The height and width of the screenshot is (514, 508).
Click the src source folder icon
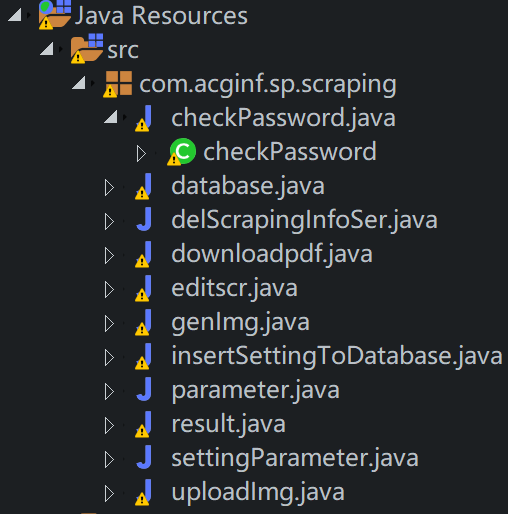(x=87, y=49)
